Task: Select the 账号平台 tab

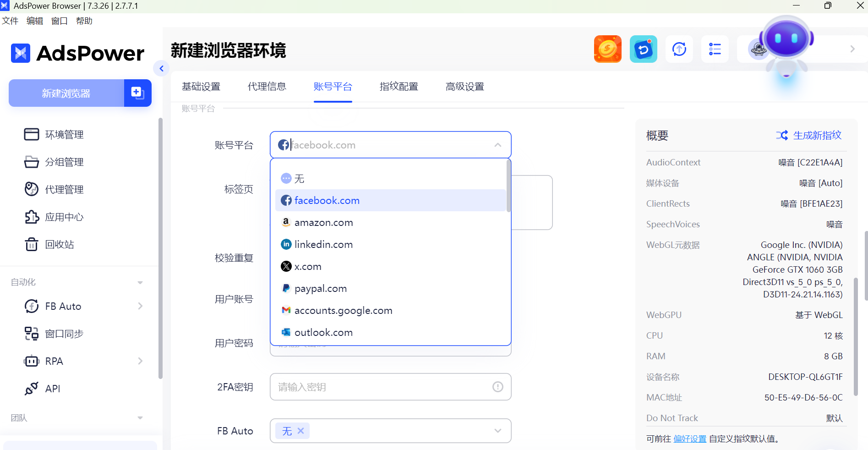Action: pyautogui.click(x=333, y=87)
